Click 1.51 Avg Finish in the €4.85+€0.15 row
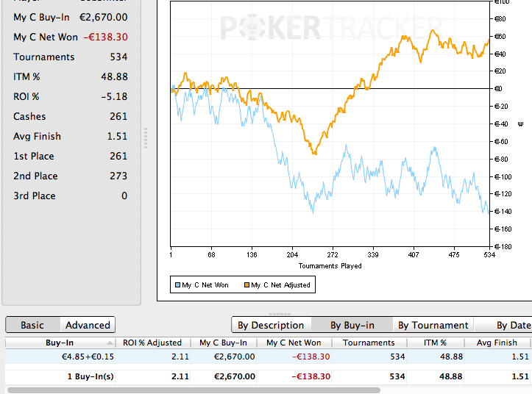 click(x=520, y=357)
